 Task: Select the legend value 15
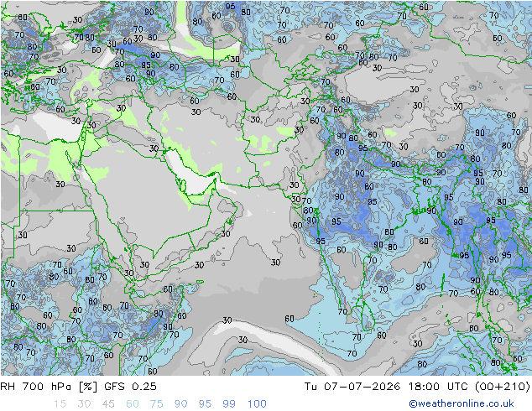click(x=60, y=403)
